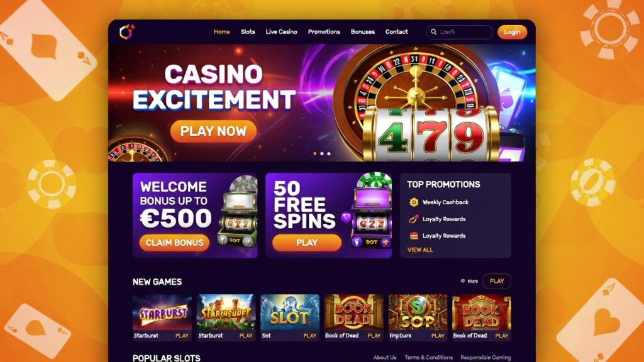Image resolution: width=644 pixels, height=362 pixels.
Task: Click the casino logo icon
Action: 127,31
